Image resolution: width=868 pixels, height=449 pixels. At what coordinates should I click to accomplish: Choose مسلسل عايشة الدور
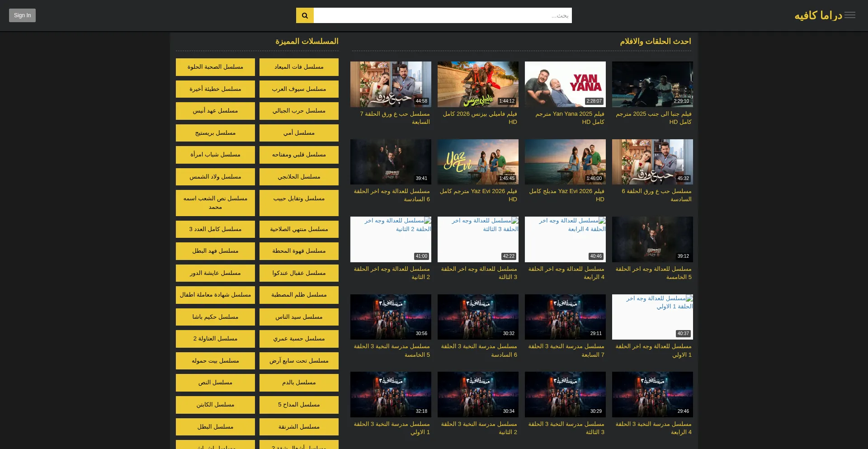coord(215,273)
